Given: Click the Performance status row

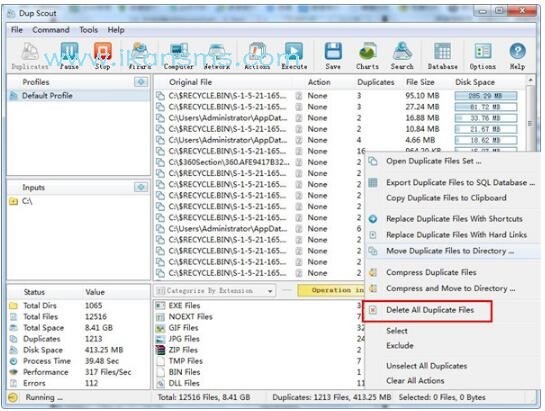Looking at the screenshot, I should pos(79,372).
